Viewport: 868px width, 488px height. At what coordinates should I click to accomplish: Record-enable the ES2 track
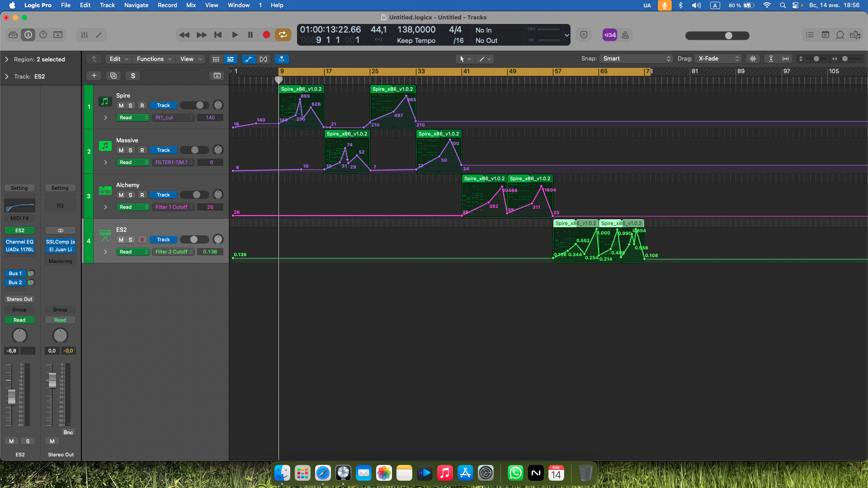tap(142, 239)
